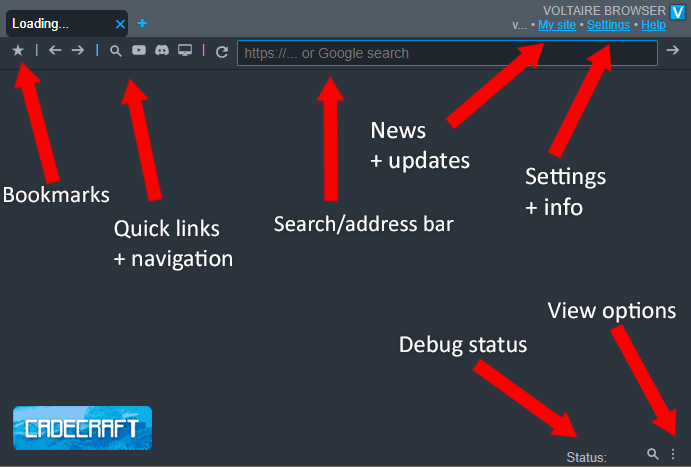Click the monitor screen quick link icon
The height and width of the screenshot is (467, 691).
[185, 51]
